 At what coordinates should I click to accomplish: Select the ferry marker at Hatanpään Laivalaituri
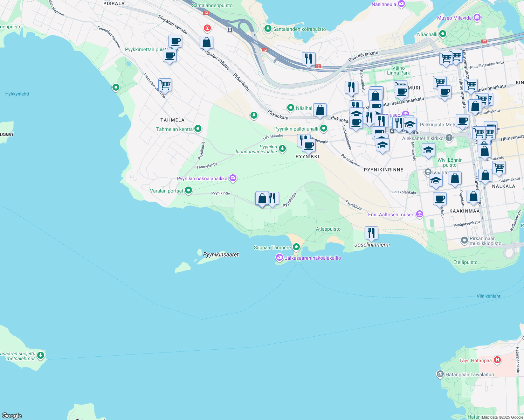coord(440,374)
